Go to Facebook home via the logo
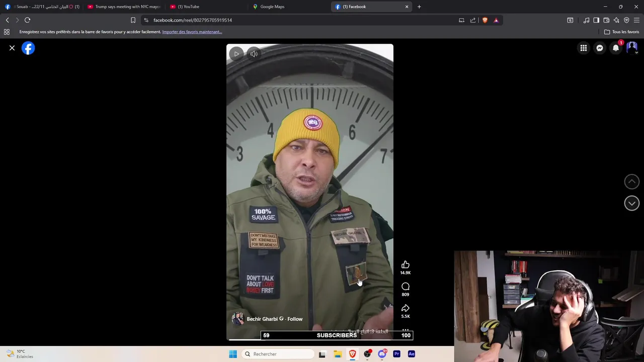Screen dimensions: 644x362 [x=28, y=48]
